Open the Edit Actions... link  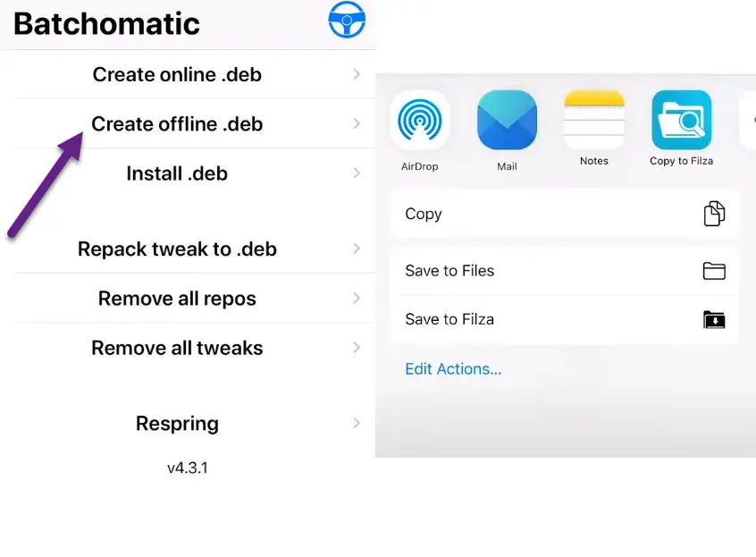453,369
